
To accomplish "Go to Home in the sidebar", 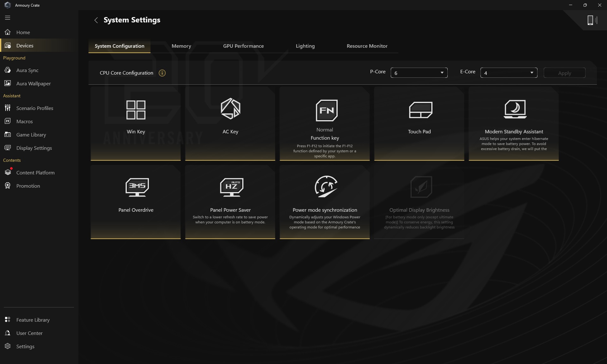I will (x=39, y=32).
